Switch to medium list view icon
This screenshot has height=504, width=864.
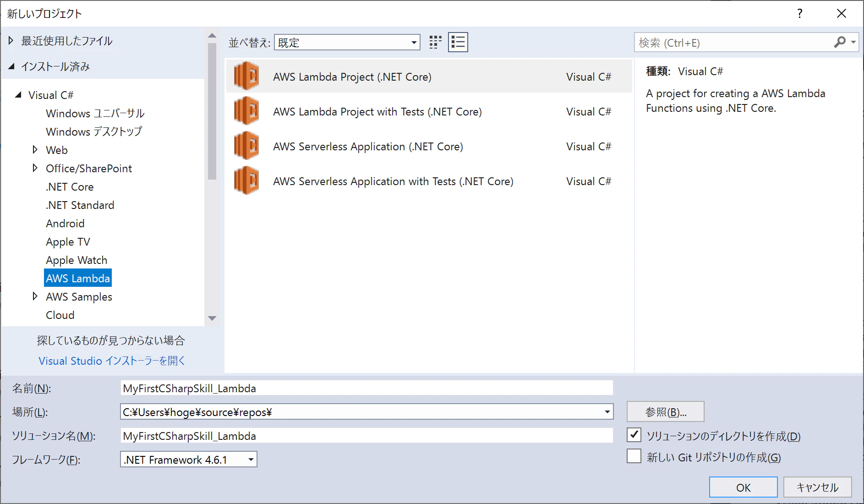(x=458, y=42)
